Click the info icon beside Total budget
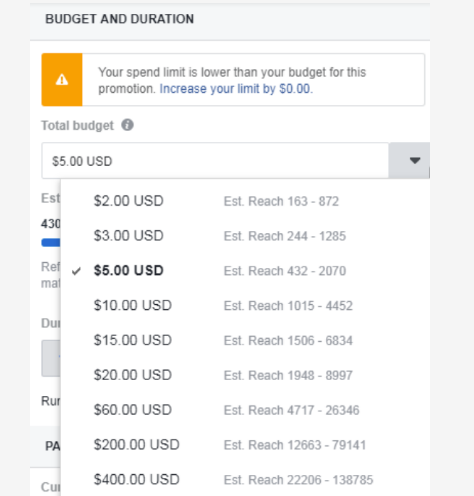The height and width of the screenshot is (496, 474). [x=127, y=125]
